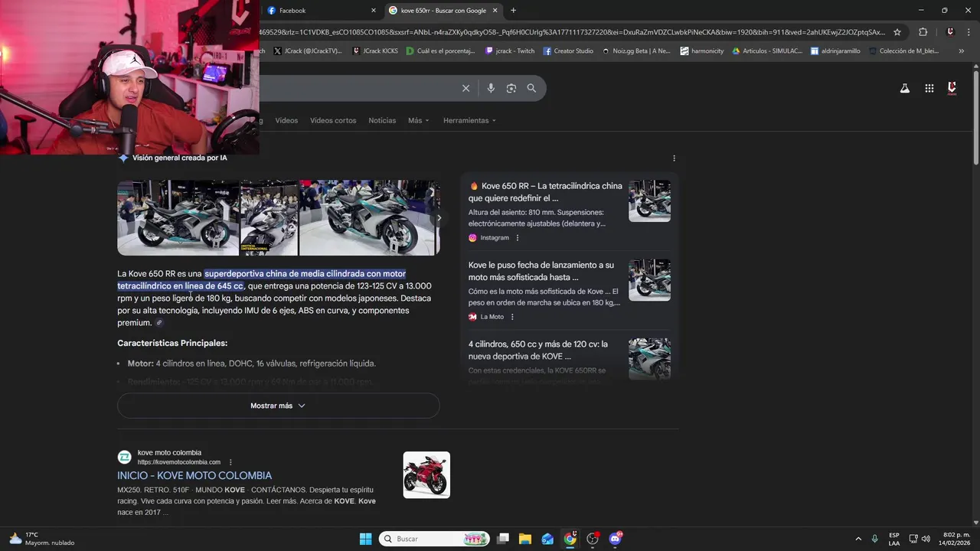Close the kove 650rr search tab

coord(495,11)
